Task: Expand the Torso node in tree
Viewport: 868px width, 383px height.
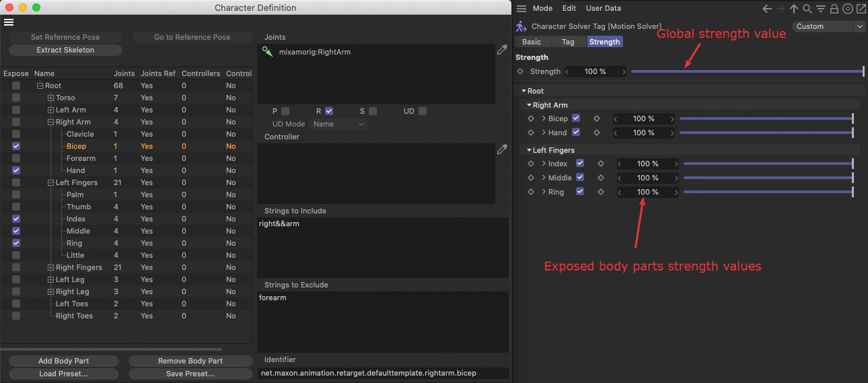Action: 50,98
